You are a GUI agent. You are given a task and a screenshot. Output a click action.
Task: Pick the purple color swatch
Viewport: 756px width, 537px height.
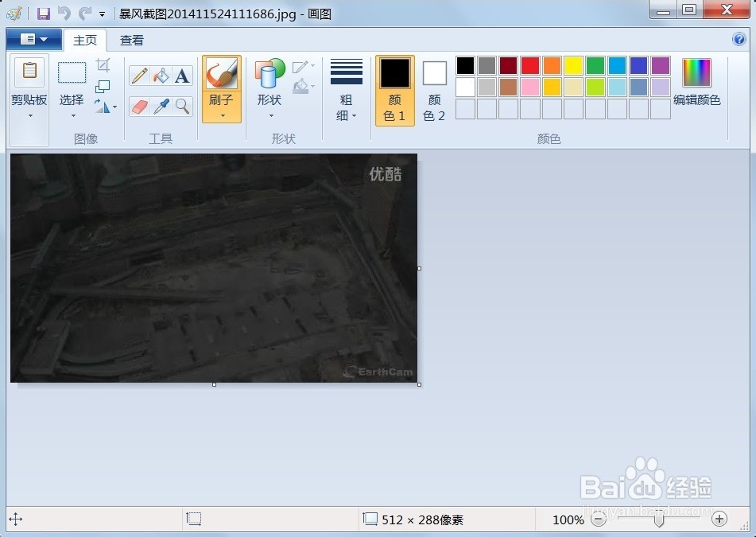tap(660, 65)
